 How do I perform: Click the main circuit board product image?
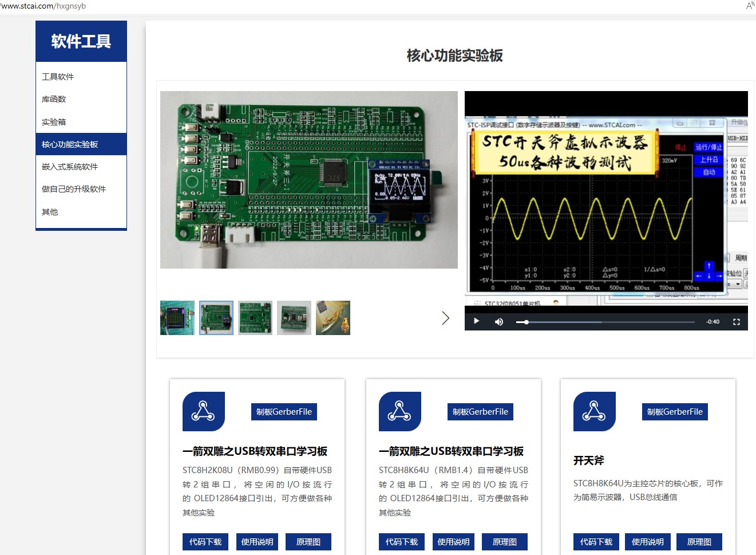pos(309,180)
